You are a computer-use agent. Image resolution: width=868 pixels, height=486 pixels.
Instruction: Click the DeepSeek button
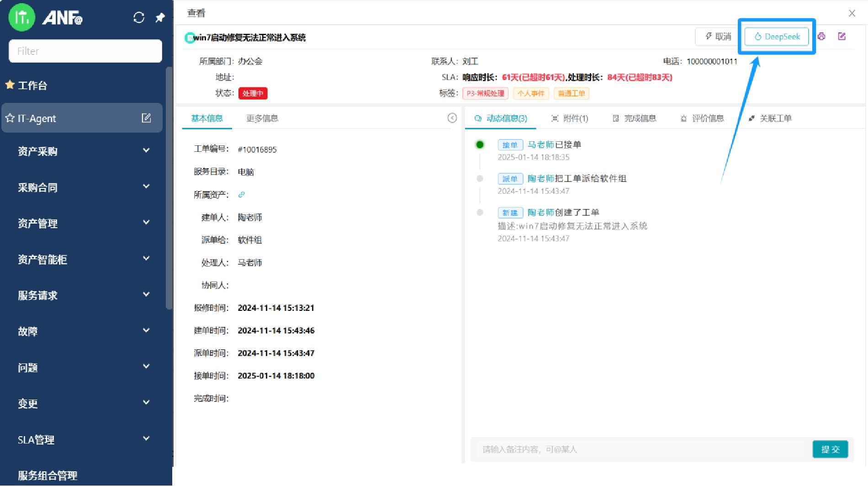(x=777, y=37)
